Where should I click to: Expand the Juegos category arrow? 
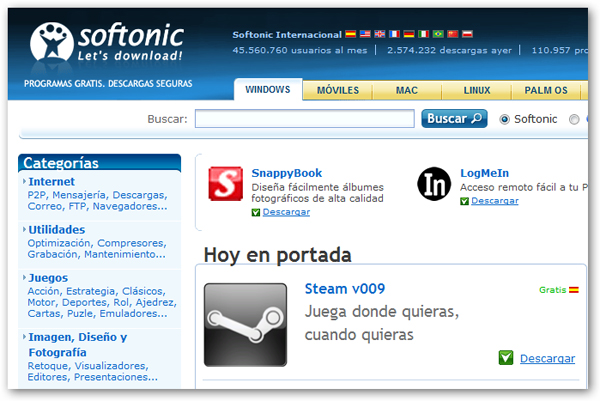coord(24,277)
